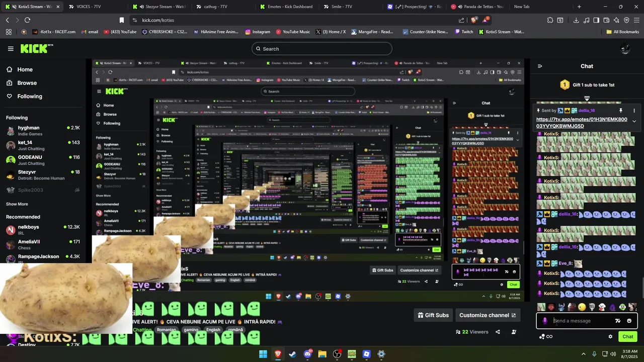Select the yellow round emote in quick emotes
Image resolution: width=644 pixels, height=362 pixels.
tap(582, 307)
